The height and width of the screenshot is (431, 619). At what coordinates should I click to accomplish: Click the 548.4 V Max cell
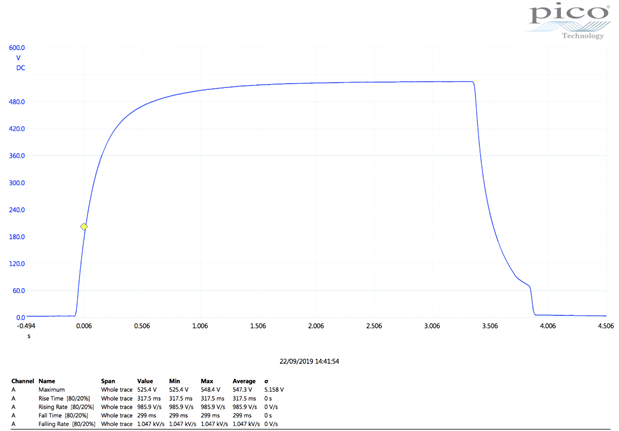pos(210,390)
